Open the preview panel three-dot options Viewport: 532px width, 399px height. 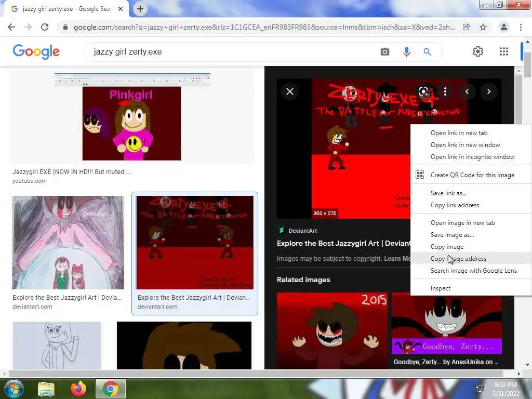click(445, 91)
